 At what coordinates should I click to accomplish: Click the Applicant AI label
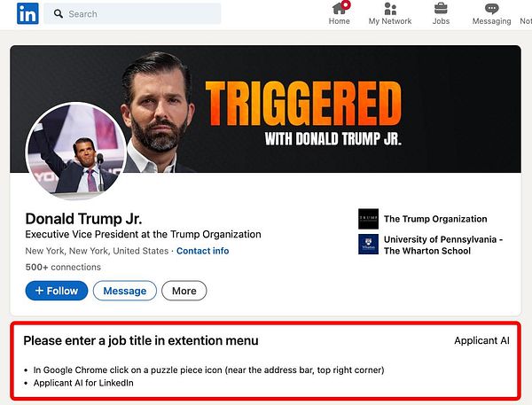[x=481, y=340]
